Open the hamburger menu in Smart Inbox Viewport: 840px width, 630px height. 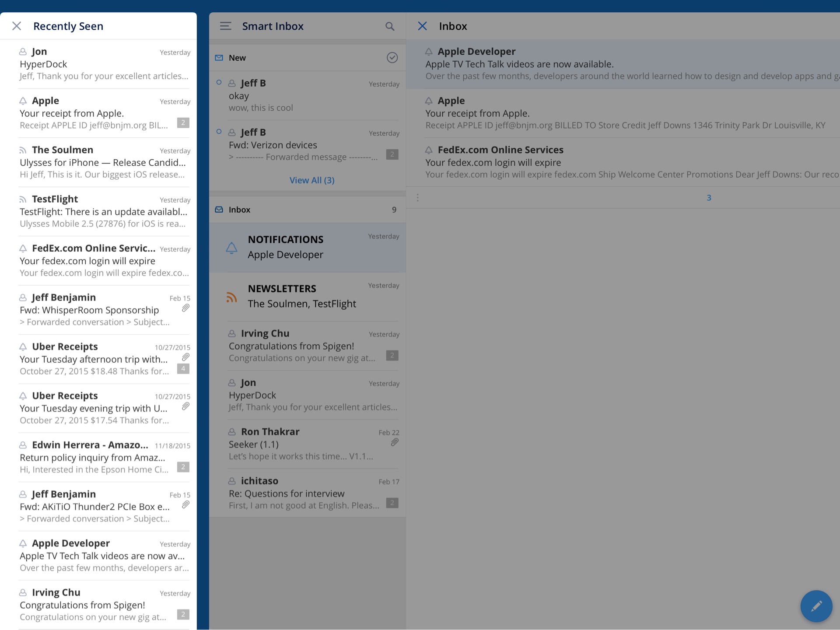[225, 26]
